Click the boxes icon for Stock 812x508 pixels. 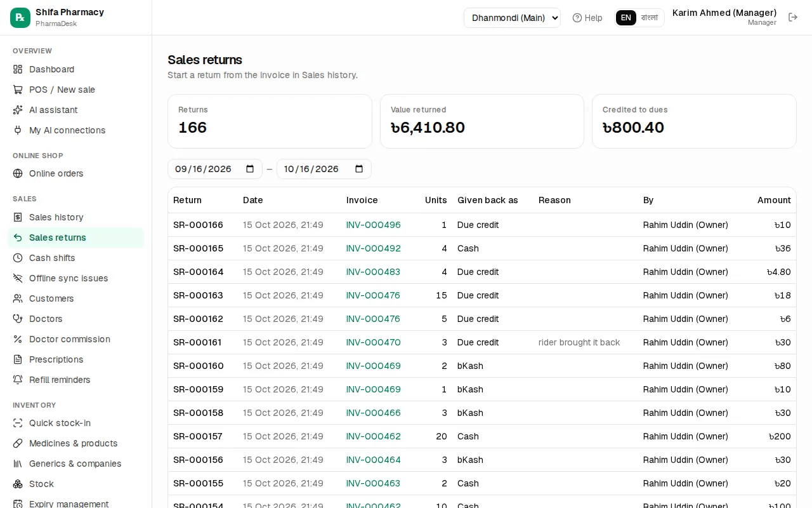[x=18, y=484]
